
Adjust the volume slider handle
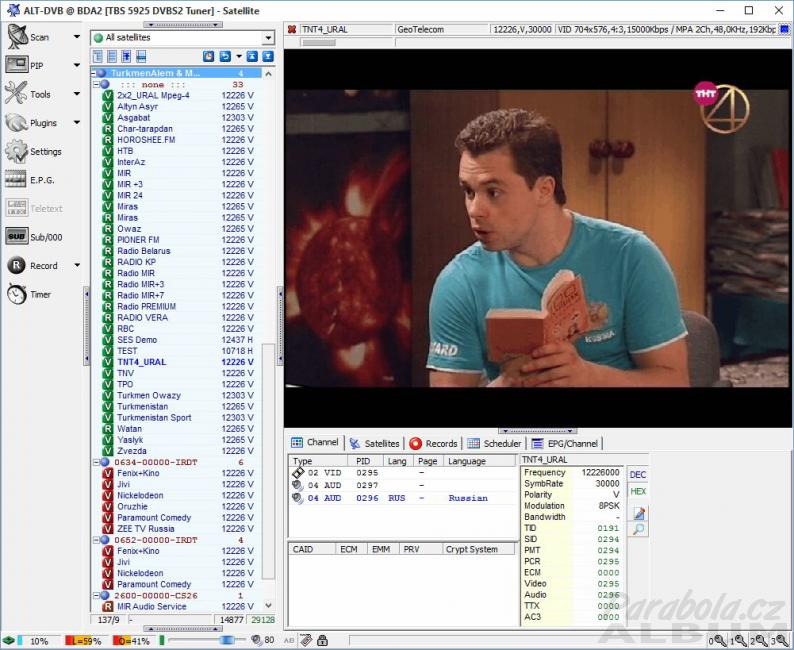[226, 640]
